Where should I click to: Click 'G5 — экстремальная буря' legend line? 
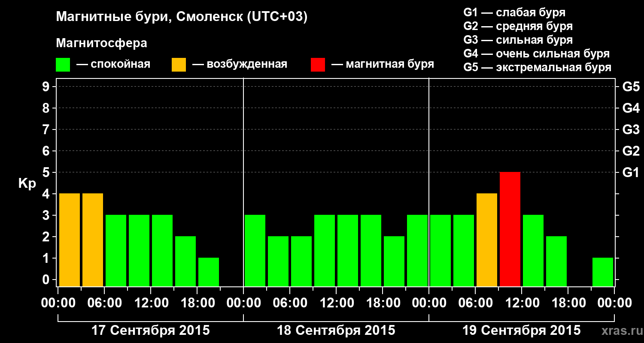pyautogui.click(x=538, y=67)
